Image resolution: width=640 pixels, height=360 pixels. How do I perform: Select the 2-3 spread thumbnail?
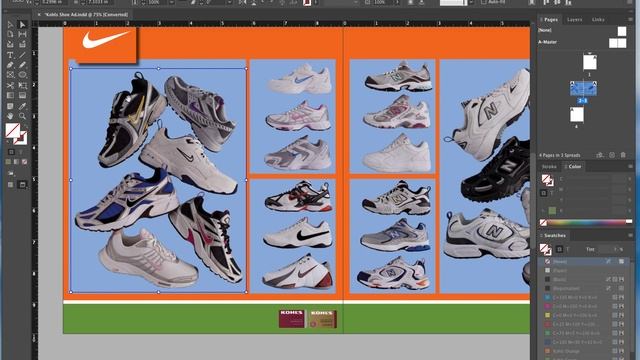(583, 88)
